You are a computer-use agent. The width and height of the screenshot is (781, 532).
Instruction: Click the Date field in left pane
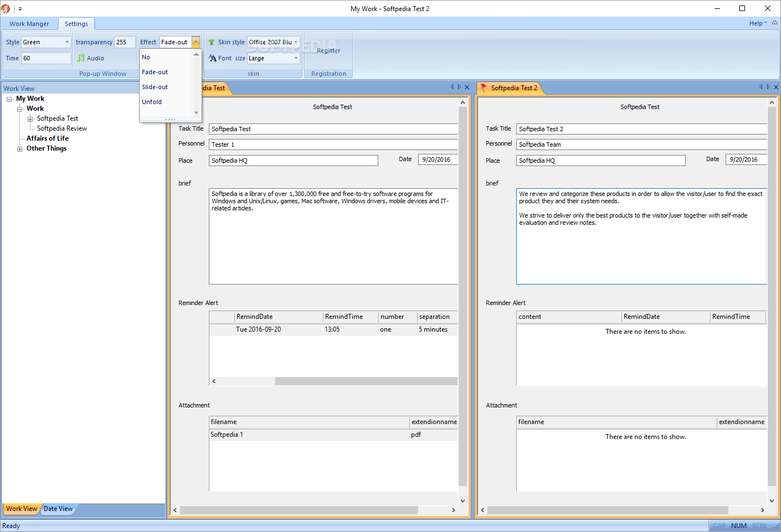pos(438,159)
